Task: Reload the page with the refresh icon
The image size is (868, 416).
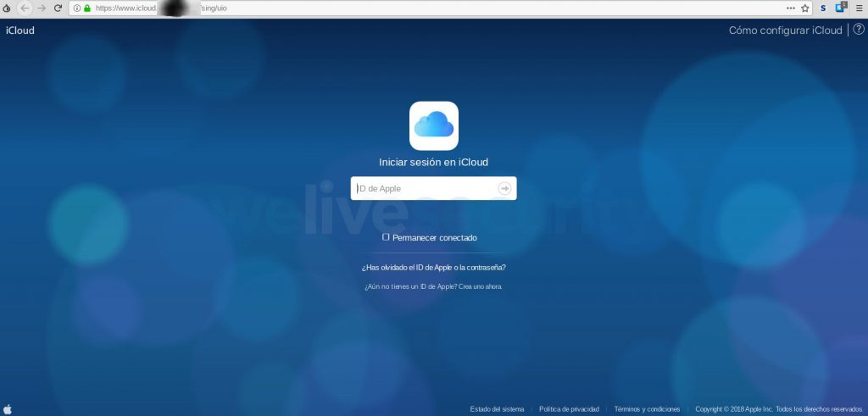Action: click(x=58, y=8)
